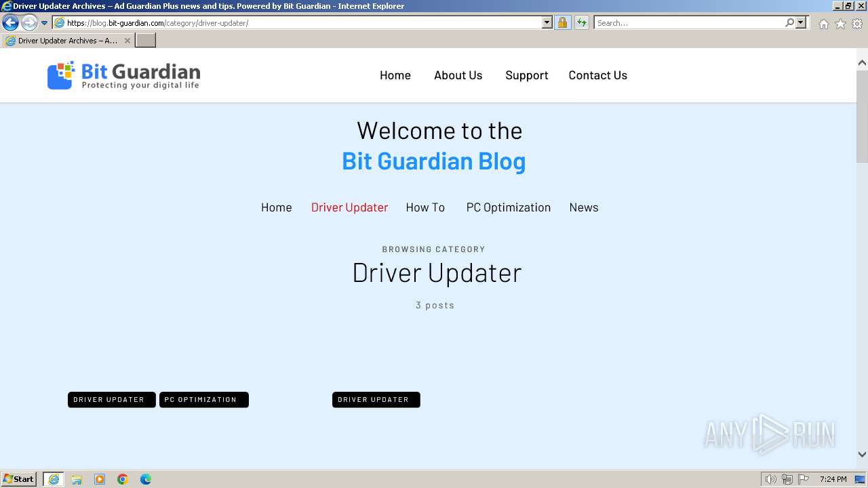Open media player taskbar icon

[100, 479]
